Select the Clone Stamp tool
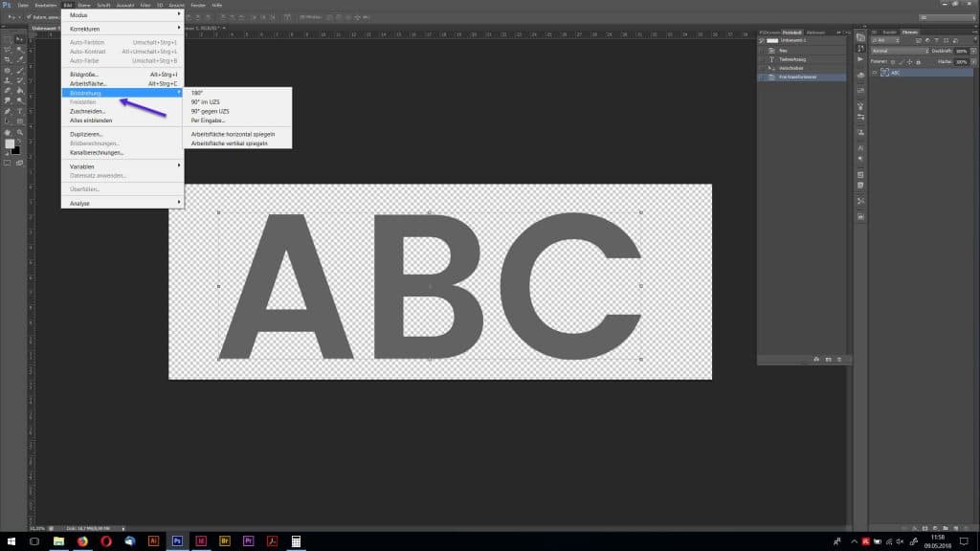Viewport: 980px width, 551px height. coord(7,80)
